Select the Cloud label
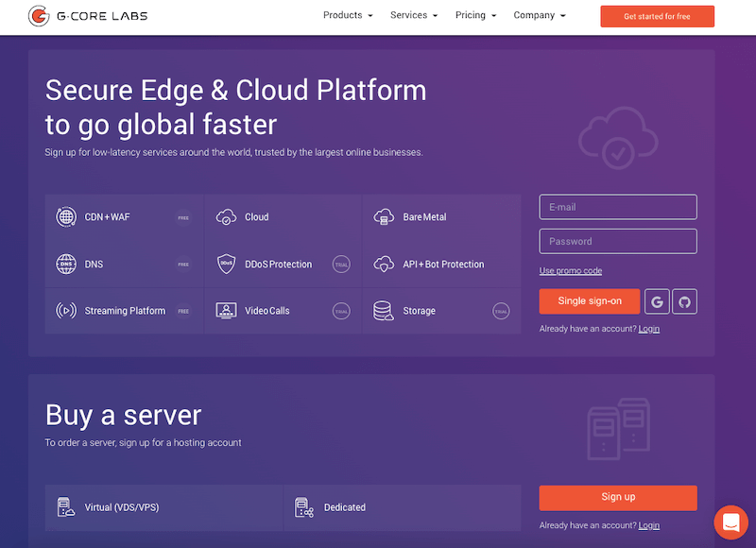 [x=256, y=217]
